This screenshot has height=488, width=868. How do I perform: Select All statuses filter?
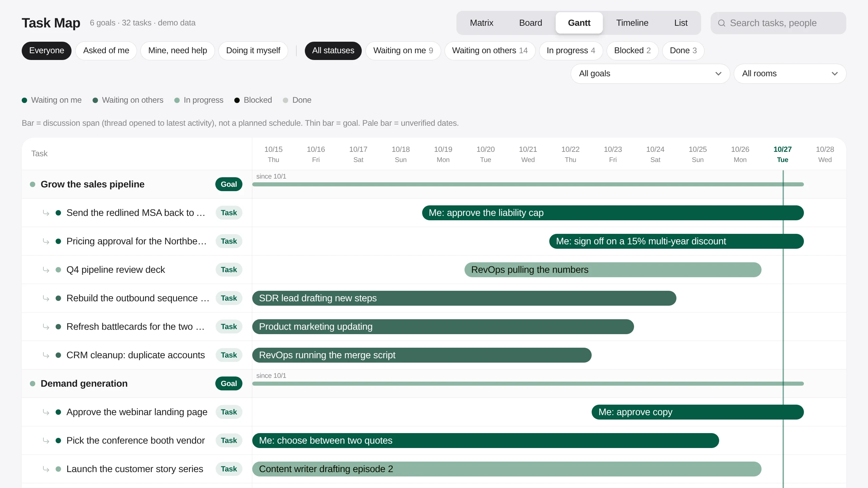pyautogui.click(x=333, y=50)
